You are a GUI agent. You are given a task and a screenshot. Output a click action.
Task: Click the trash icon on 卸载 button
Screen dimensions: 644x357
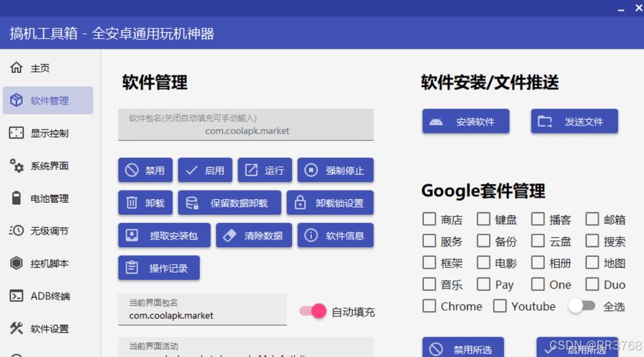[131, 203]
